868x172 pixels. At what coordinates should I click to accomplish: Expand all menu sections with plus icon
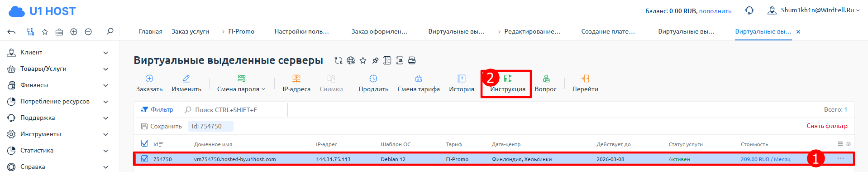74,32
